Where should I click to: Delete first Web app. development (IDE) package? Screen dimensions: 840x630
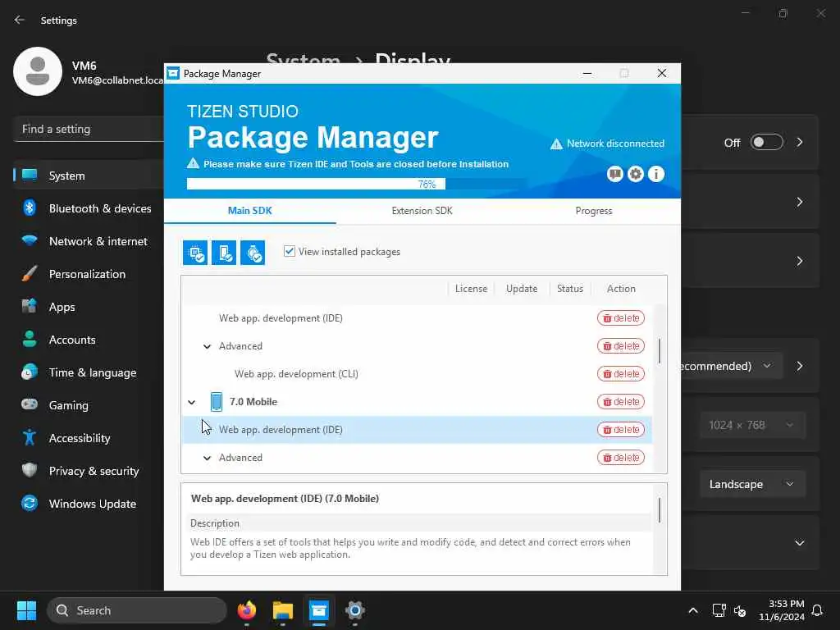[621, 318]
